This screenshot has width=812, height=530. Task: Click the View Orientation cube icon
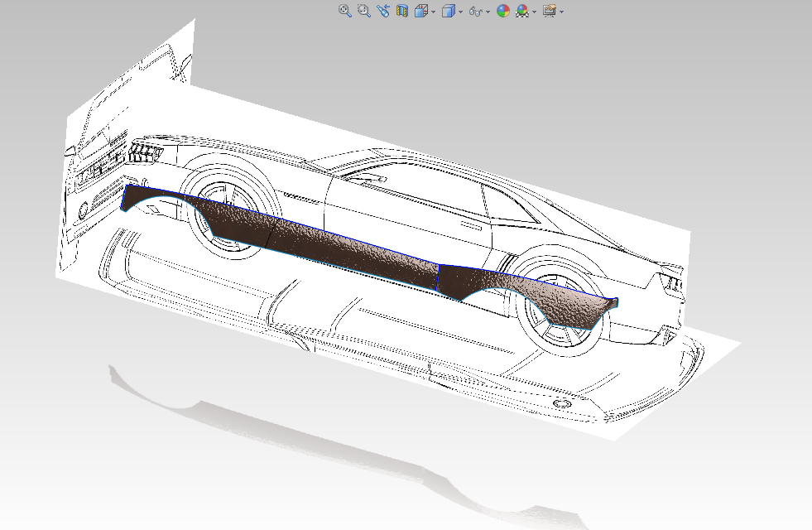click(420, 12)
